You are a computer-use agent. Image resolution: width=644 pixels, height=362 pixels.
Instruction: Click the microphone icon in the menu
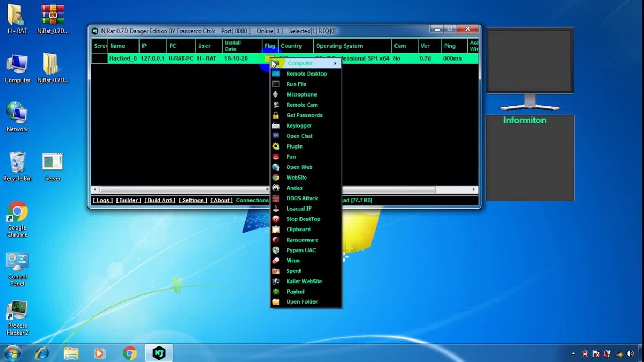[276, 94]
